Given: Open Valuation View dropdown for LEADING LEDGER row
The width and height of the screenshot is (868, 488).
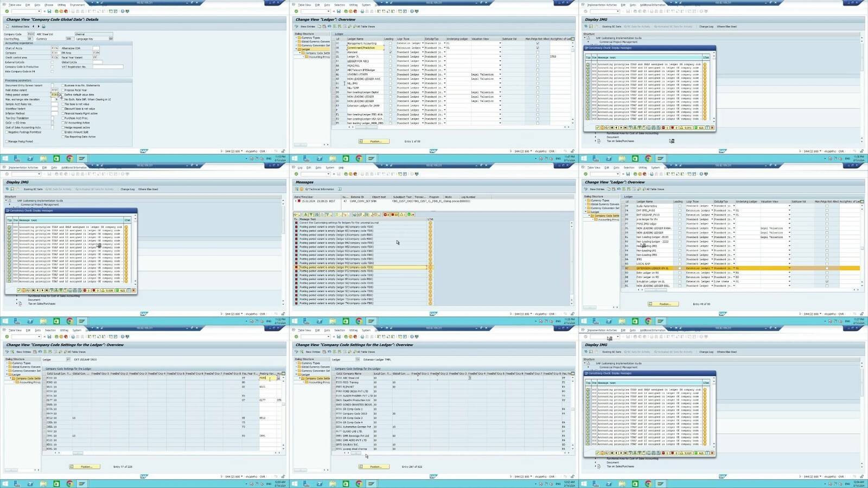Looking at the screenshot, I should pos(500,74).
